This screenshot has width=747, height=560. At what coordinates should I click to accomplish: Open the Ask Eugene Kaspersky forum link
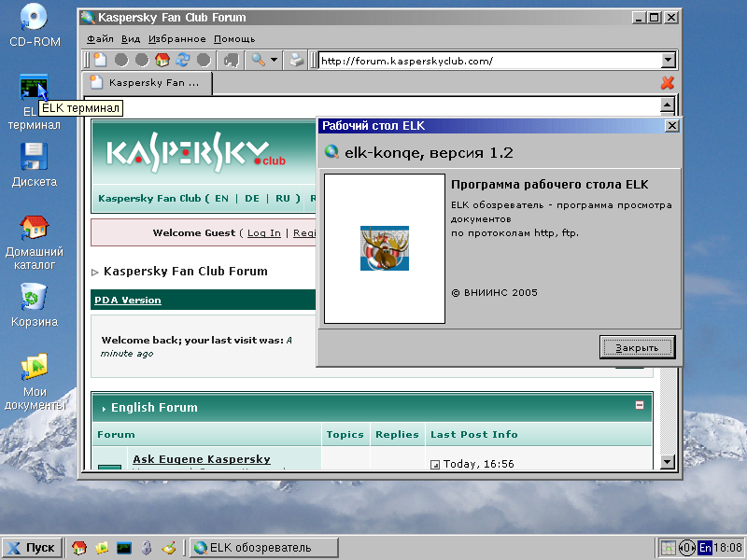202,459
